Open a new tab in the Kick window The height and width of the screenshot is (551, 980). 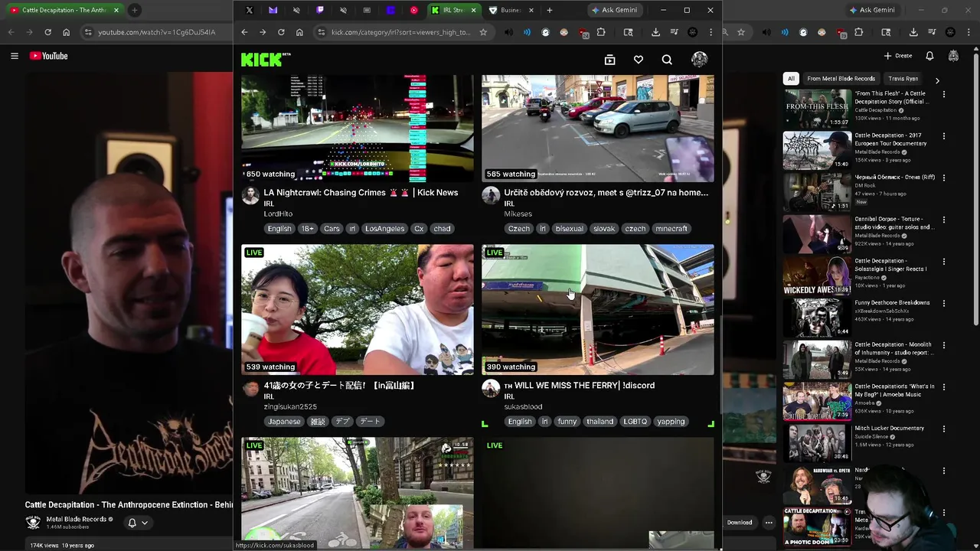click(549, 10)
